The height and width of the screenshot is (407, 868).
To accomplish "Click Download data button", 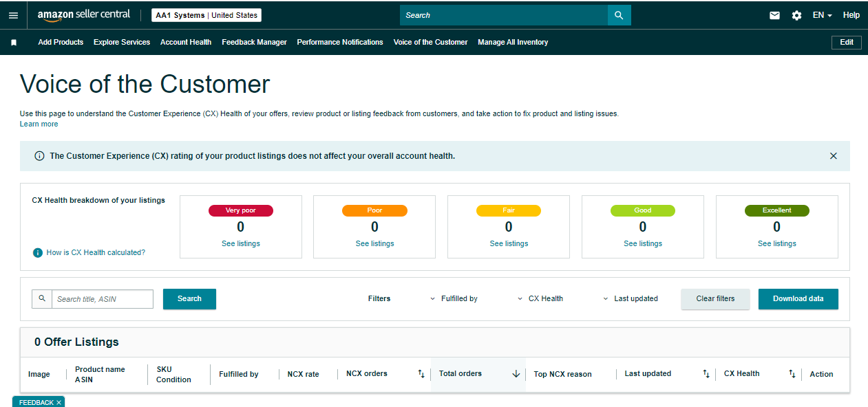I will [x=798, y=299].
